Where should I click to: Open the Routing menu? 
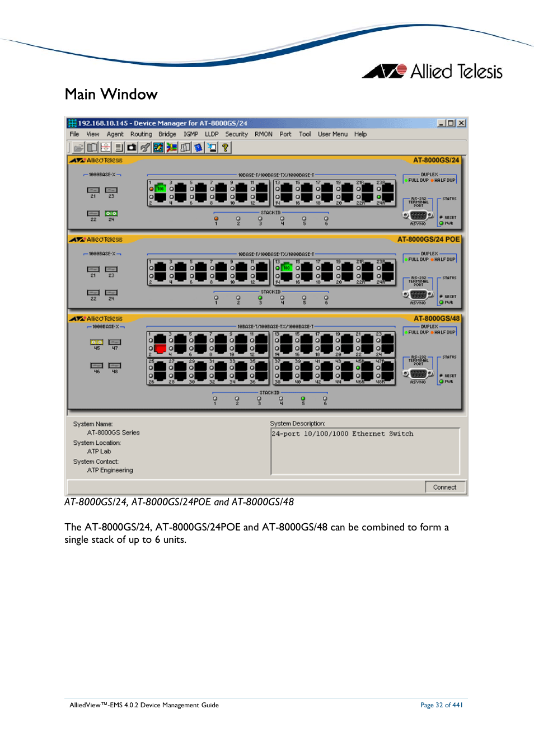(141, 134)
